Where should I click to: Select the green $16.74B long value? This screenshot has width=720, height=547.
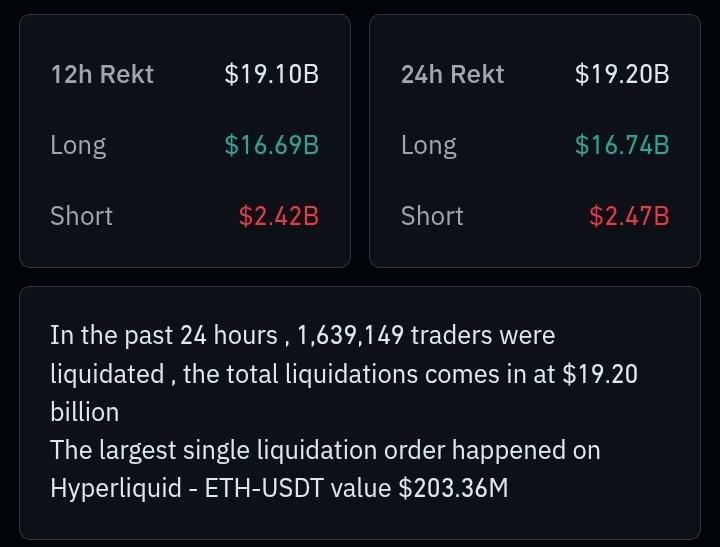coord(622,145)
